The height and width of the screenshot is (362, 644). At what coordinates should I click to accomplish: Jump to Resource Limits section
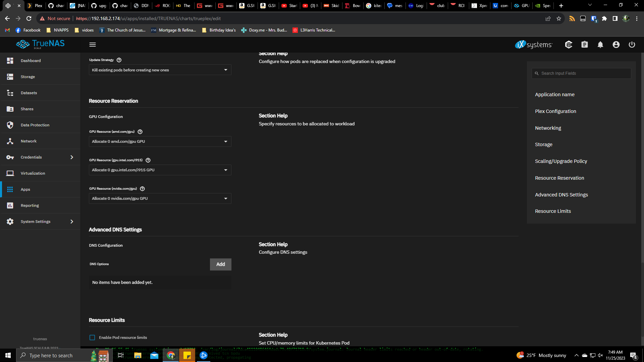tap(553, 211)
